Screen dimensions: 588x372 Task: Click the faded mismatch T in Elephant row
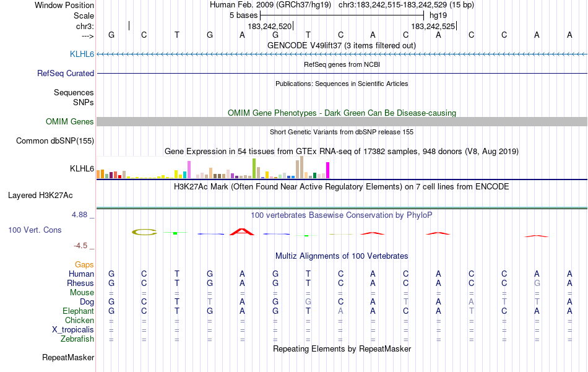click(472, 311)
